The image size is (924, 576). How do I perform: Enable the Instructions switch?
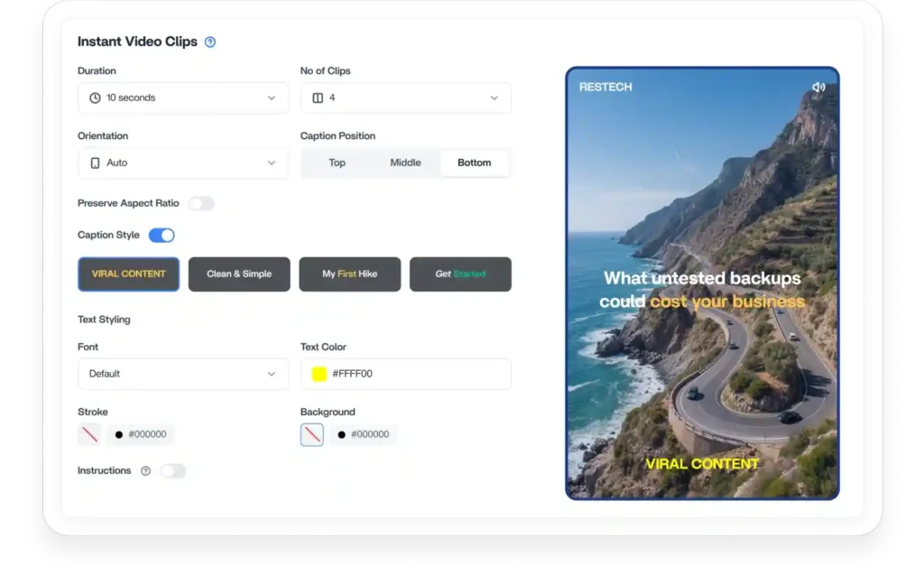point(172,471)
